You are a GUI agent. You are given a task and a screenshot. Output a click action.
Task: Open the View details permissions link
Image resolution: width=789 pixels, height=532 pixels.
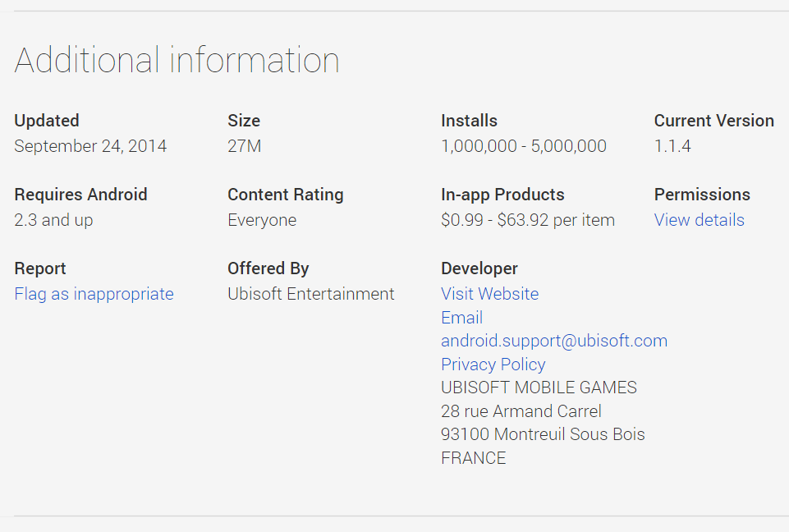pos(699,220)
